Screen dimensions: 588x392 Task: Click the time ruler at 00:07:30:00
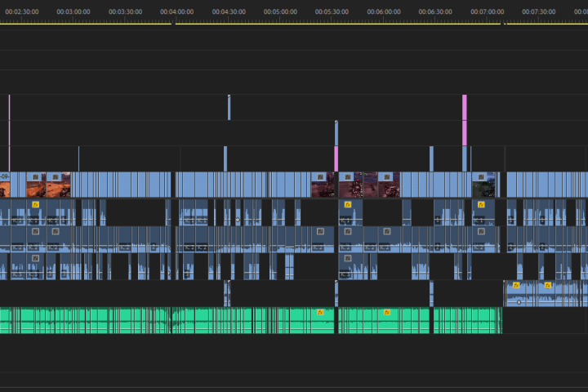coord(539,12)
